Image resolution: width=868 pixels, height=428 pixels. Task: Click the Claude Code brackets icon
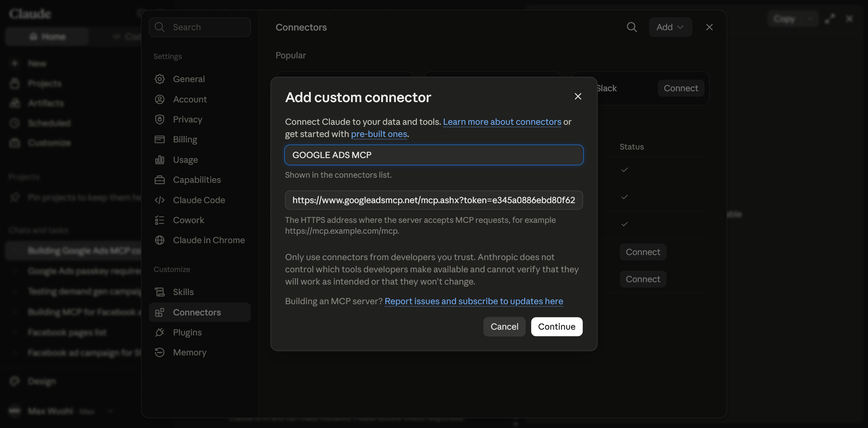(160, 200)
